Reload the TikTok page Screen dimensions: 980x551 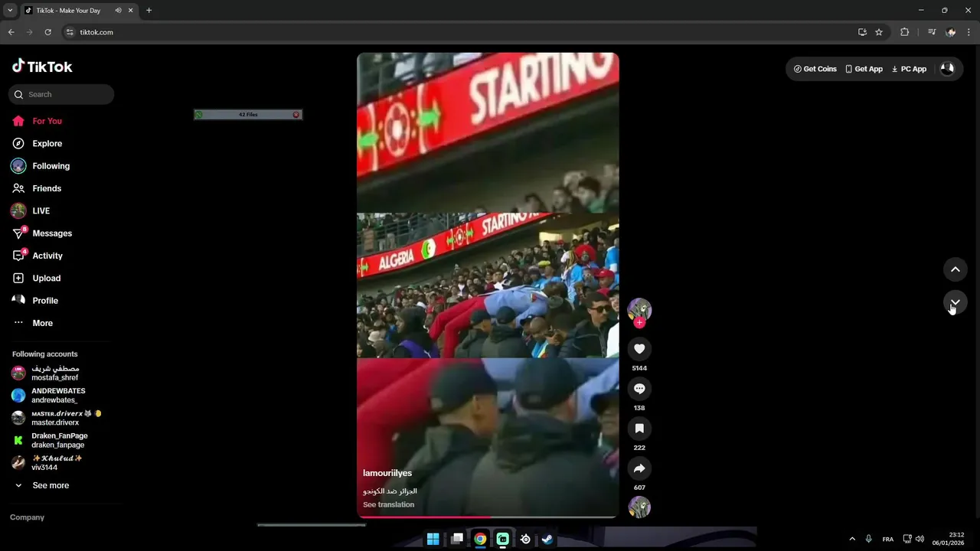click(x=47, y=32)
